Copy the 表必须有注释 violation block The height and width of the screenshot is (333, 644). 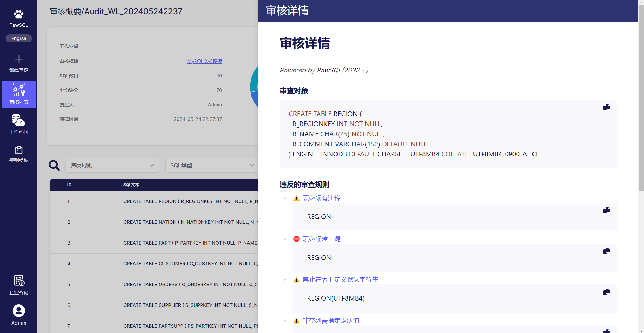606,210
